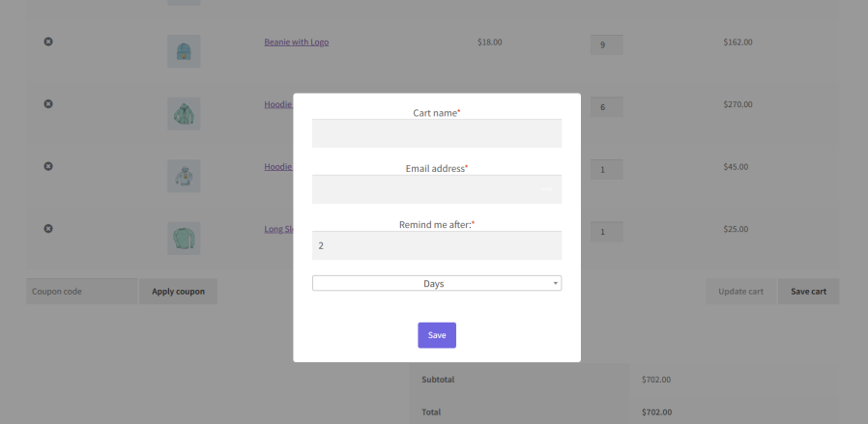
Task: Remove Beanie with Logo from cart
Action: click(x=48, y=42)
